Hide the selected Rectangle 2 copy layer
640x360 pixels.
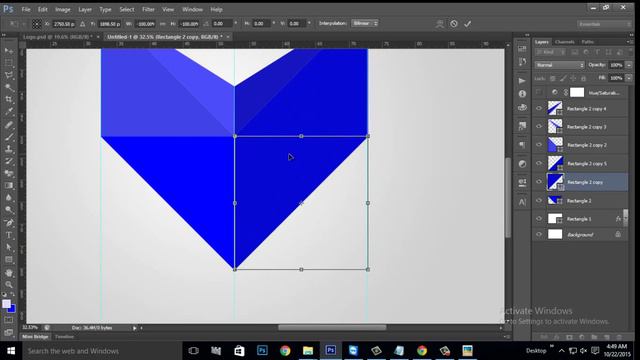pyautogui.click(x=539, y=182)
